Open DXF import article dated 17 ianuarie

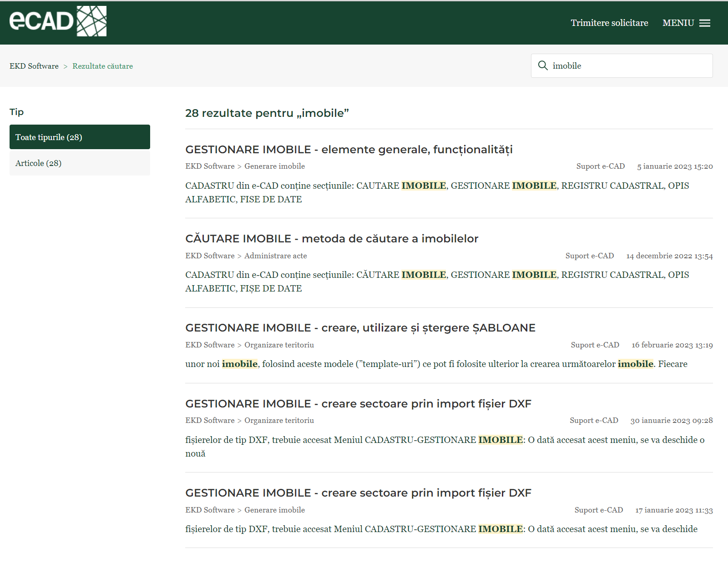pos(358,493)
